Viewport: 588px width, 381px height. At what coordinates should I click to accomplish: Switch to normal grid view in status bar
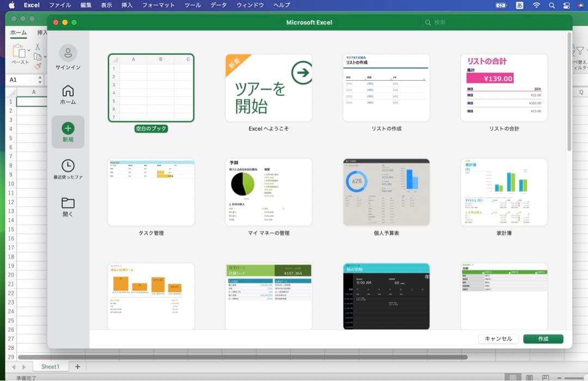(x=512, y=377)
